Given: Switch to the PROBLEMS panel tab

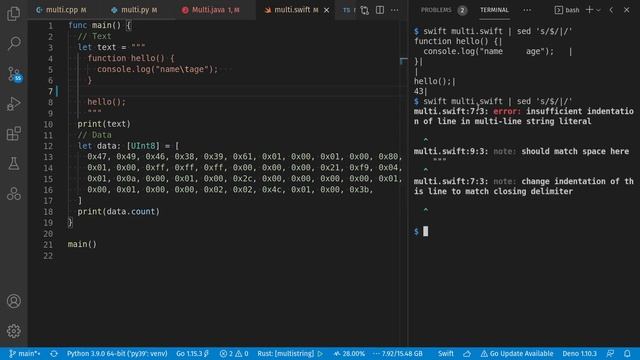Looking at the screenshot, I should [436, 10].
